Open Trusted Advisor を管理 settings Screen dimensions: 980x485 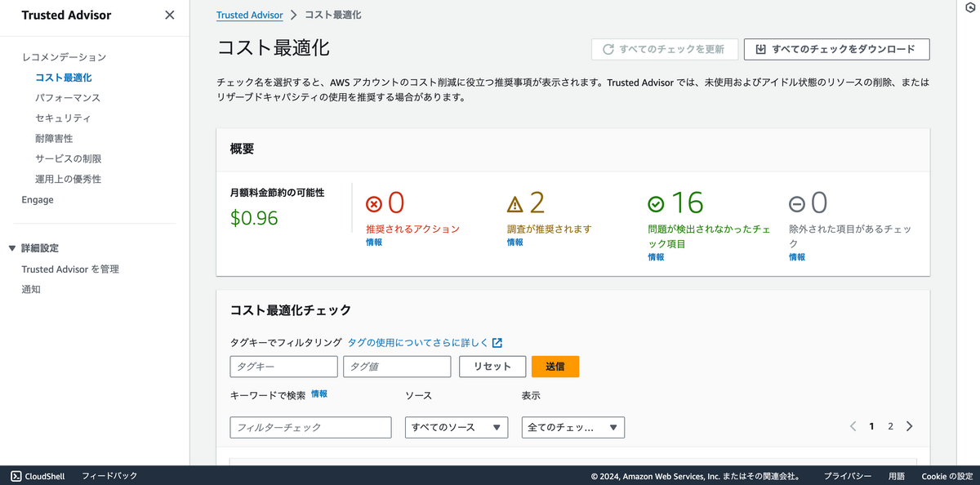(x=70, y=269)
